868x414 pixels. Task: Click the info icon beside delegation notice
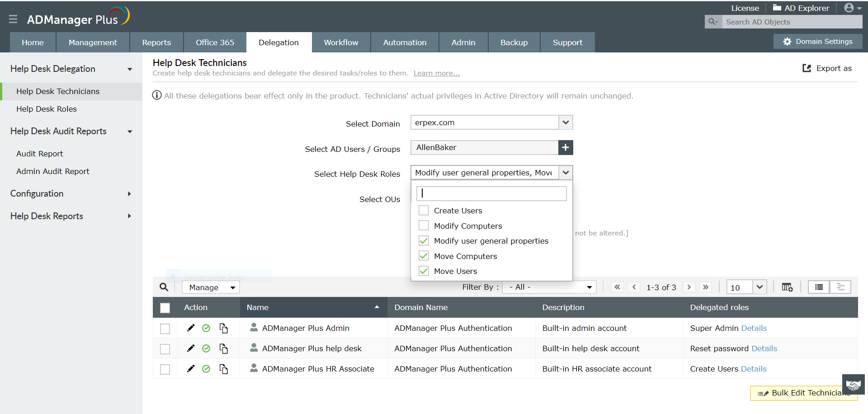point(157,95)
